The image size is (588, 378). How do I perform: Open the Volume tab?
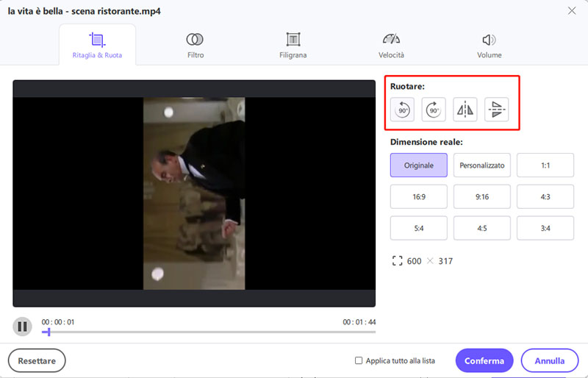click(x=489, y=45)
